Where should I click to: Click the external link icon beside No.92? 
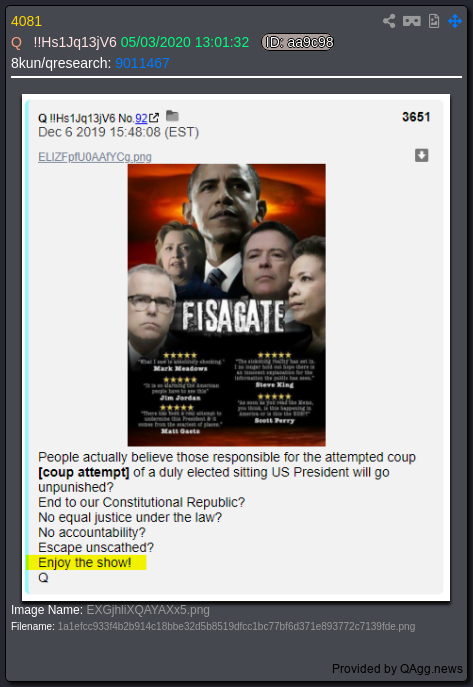154,118
